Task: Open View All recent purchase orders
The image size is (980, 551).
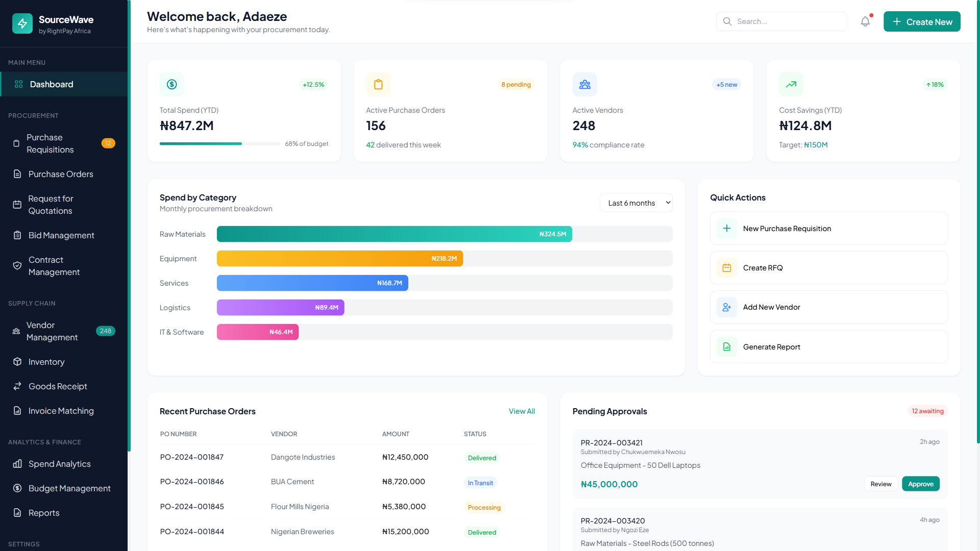Action: pos(522,411)
